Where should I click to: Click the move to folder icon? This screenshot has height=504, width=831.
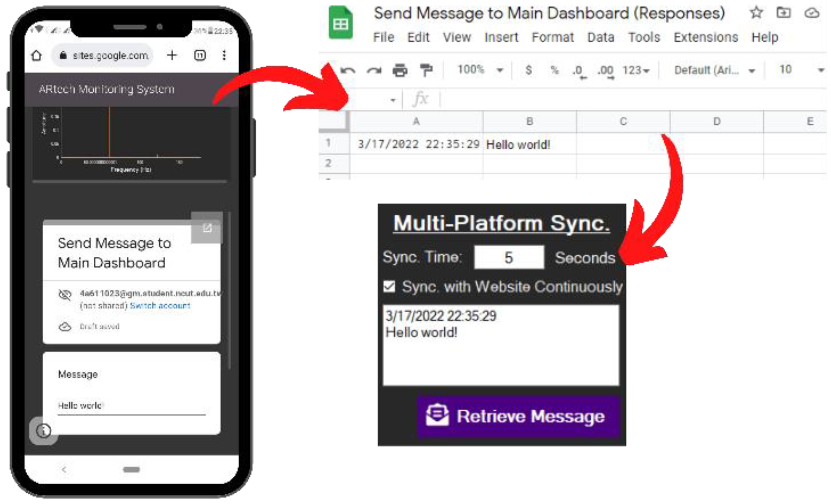point(783,13)
